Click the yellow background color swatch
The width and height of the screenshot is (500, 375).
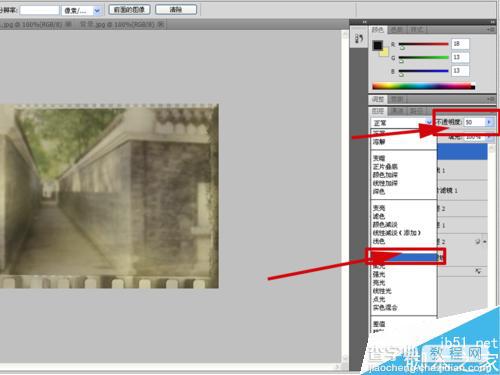point(385,52)
